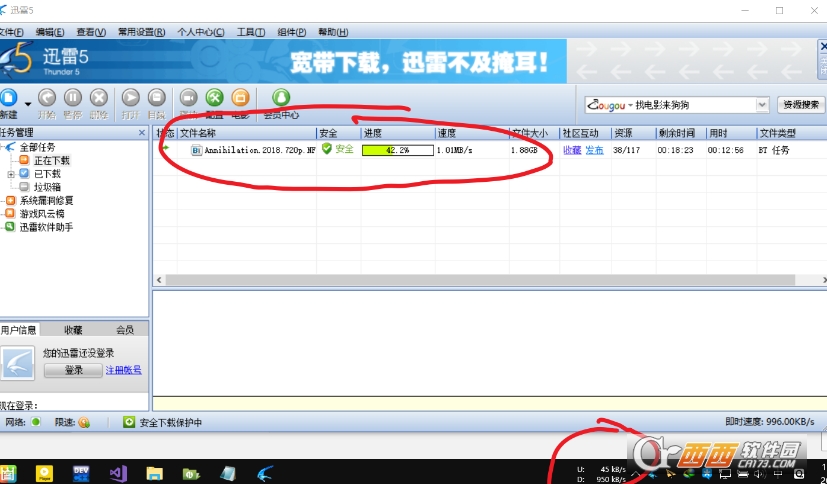Click the green 安全 shield icon
Viewport: 827px width, 484px height.
(x=326, y=149)
